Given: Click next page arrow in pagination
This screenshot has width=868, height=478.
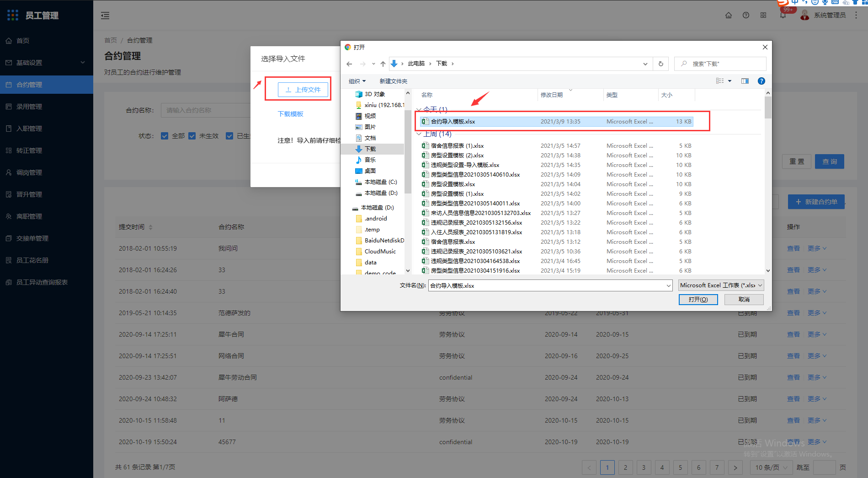Looking at the screenshot, I should coord(735,467).
